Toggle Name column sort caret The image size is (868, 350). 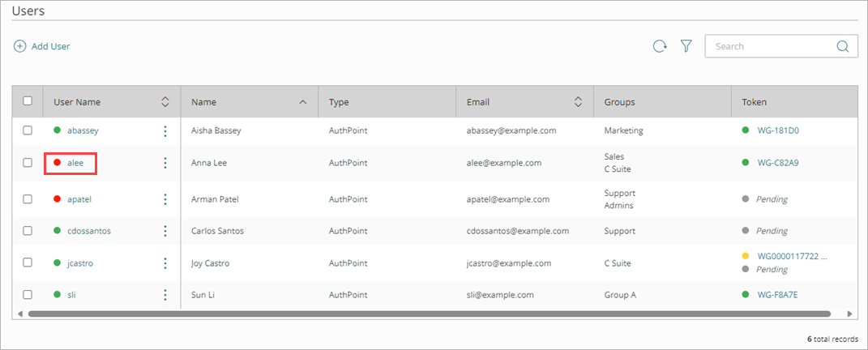[303, 102]
